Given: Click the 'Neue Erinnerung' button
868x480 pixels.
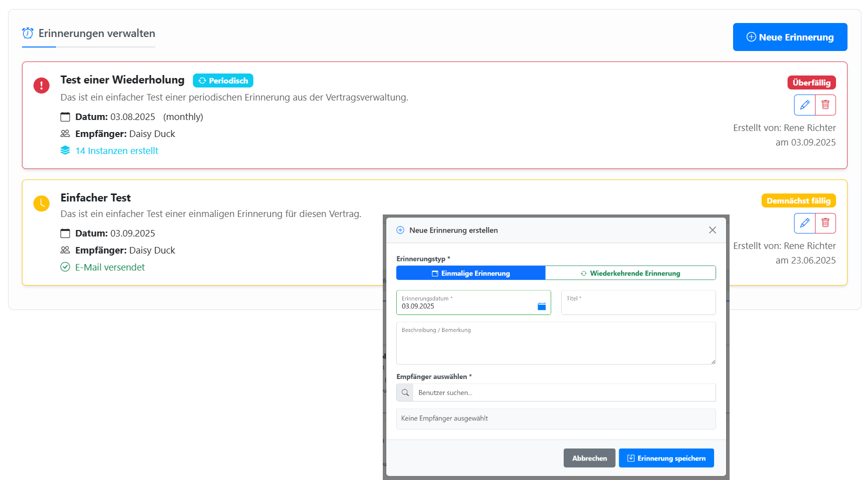Looking at the screenshot, I should pos(790,37).
